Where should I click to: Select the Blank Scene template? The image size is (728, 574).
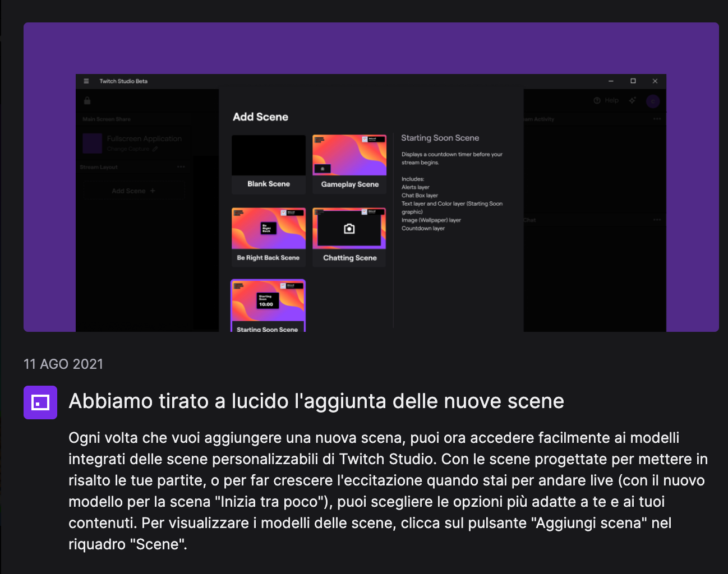click(269, 164)
